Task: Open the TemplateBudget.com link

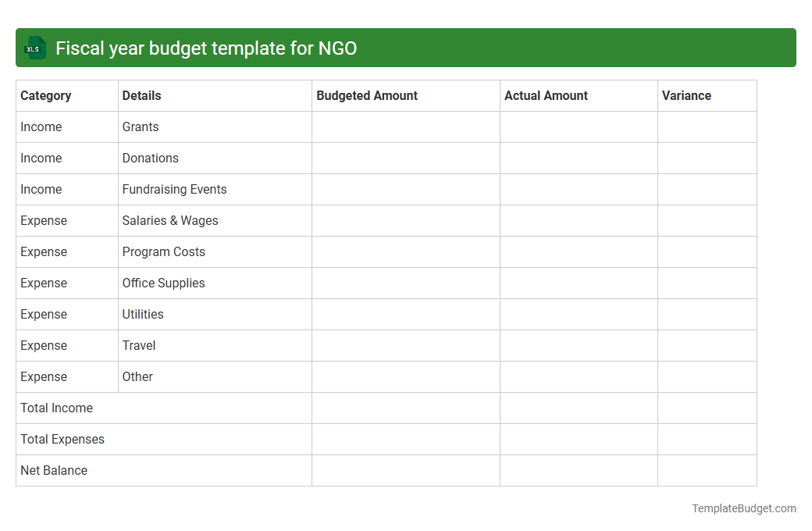Action: [743, 508]
